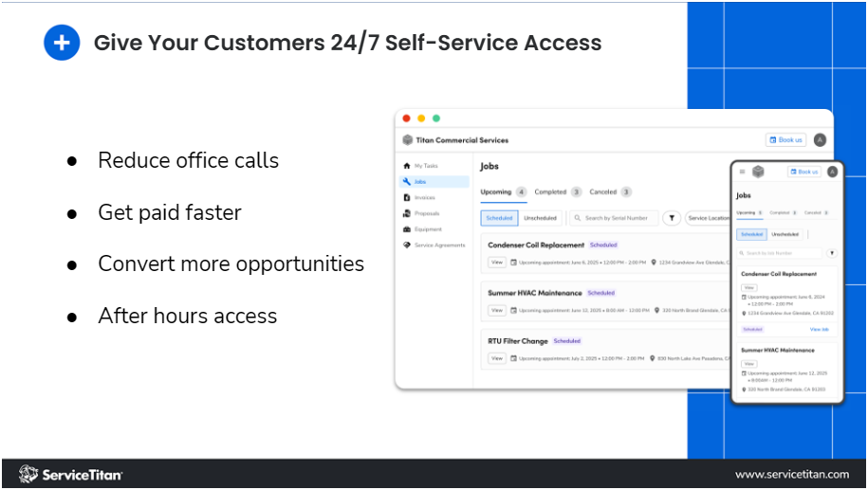Click View on mobile Condenser Coil Replacement card
The image size is (868, 490).
[x=749, y=287]
